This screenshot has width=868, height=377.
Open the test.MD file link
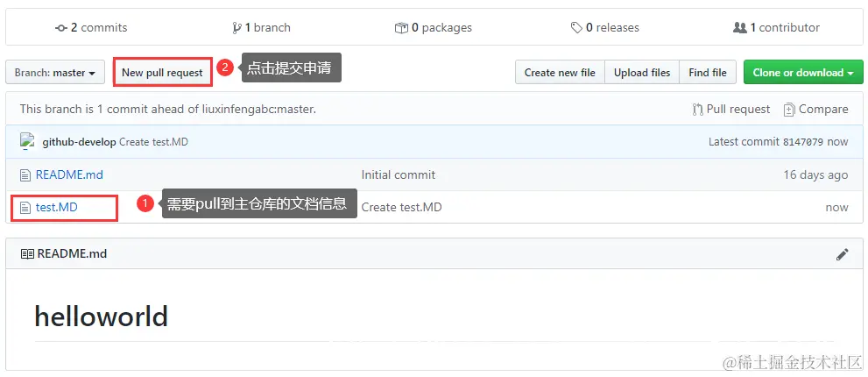(x=56, y=207)
